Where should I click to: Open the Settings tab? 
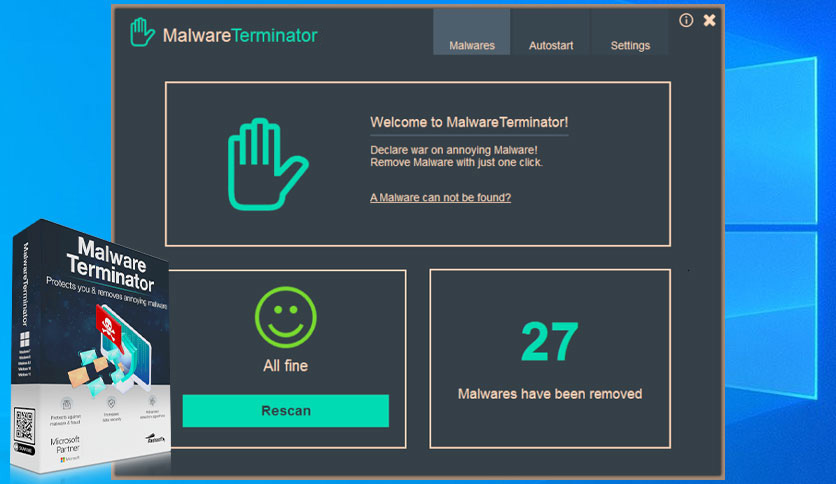pos(630,32)
